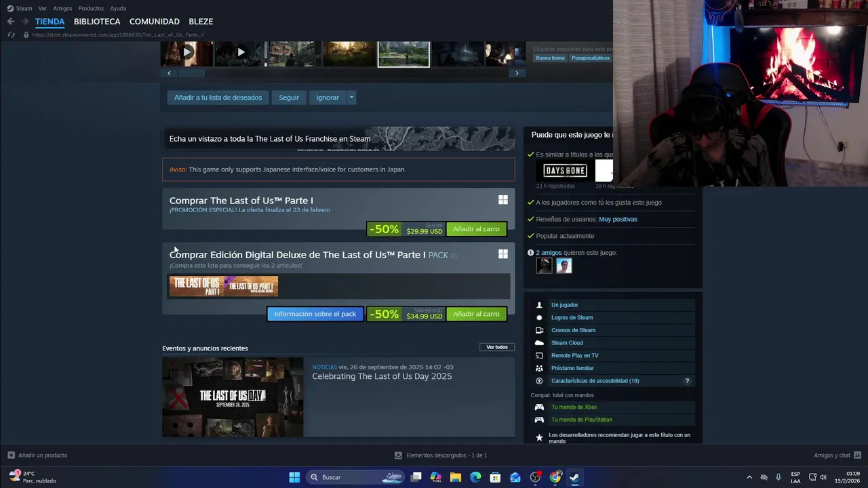Click the Un jugador feature

612,305
